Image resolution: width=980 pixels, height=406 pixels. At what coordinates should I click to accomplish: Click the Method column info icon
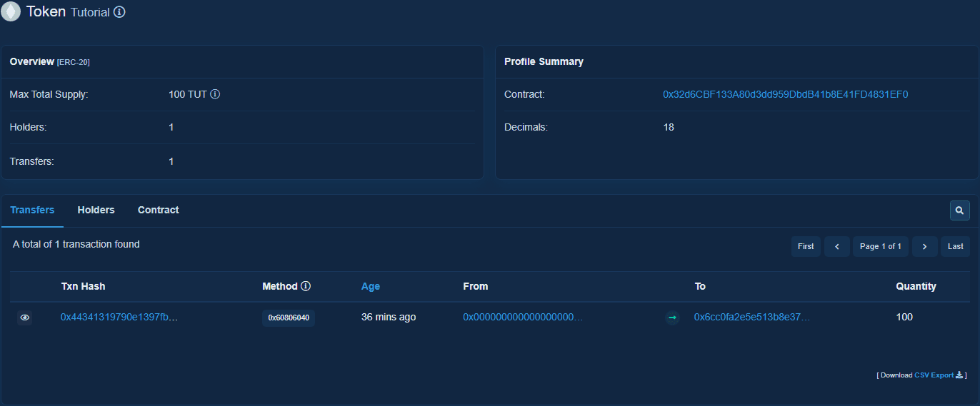pos(306,286)
